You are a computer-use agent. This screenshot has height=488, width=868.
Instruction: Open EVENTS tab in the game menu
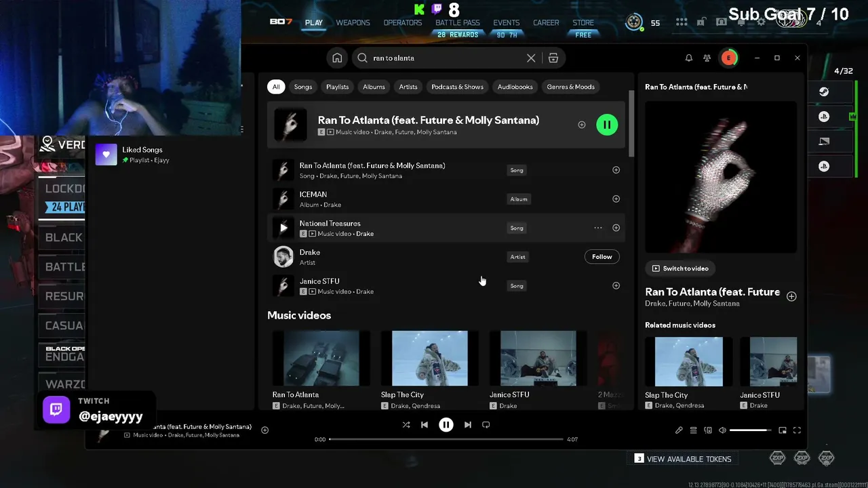[507, 23]
